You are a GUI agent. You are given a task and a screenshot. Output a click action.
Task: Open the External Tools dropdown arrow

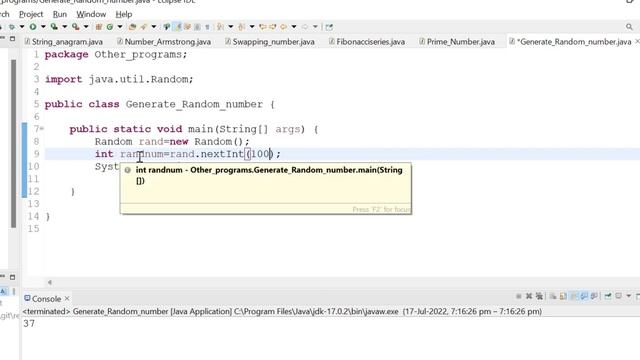pos(86,27)
